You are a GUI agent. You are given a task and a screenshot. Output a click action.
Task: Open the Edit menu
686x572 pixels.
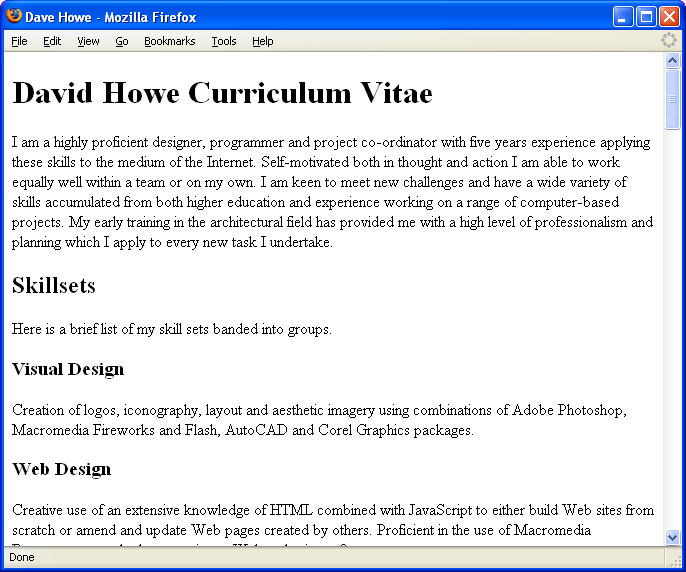pos(52,41)
